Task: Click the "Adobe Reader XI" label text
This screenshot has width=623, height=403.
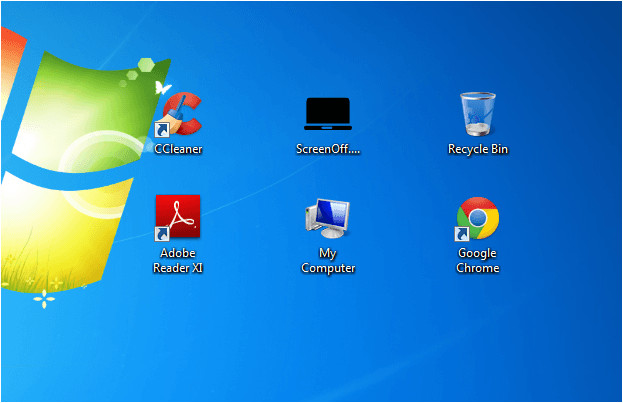Action: [x=178, y=260]
